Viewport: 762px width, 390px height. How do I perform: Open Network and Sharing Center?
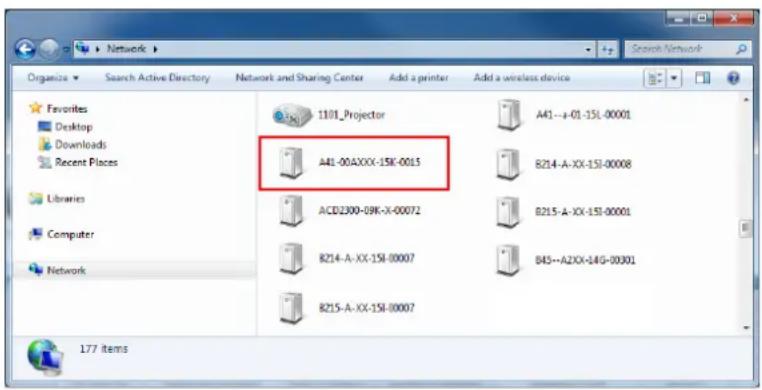tap(299, 78)
